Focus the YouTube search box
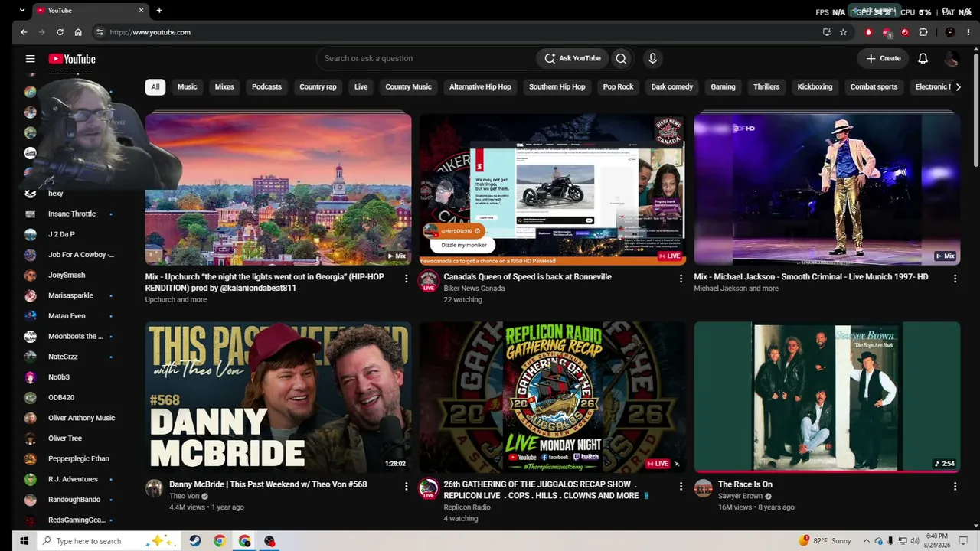This screenshot has height=551, width=980. coord(426,58)
